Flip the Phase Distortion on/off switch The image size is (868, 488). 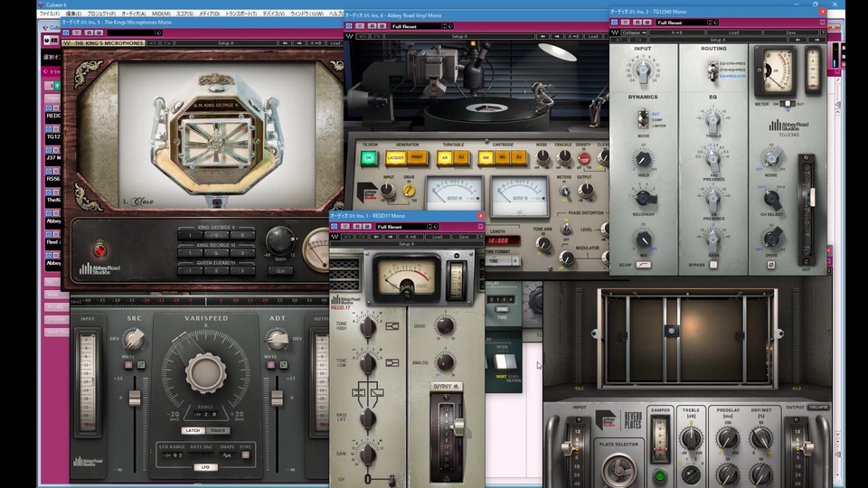[566, 229]
